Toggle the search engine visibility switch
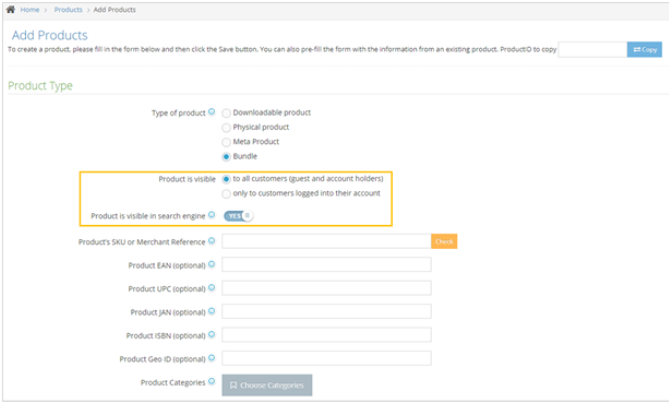 pyautogui.click(x=239, y=215)
